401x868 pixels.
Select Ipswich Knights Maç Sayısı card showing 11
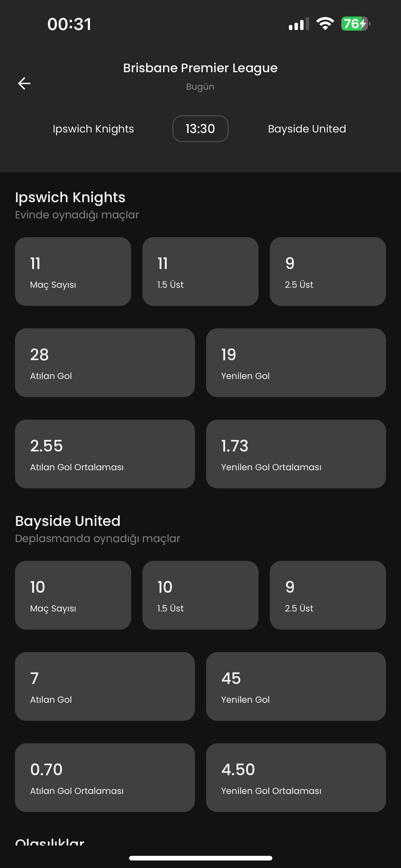coord(73,271)
